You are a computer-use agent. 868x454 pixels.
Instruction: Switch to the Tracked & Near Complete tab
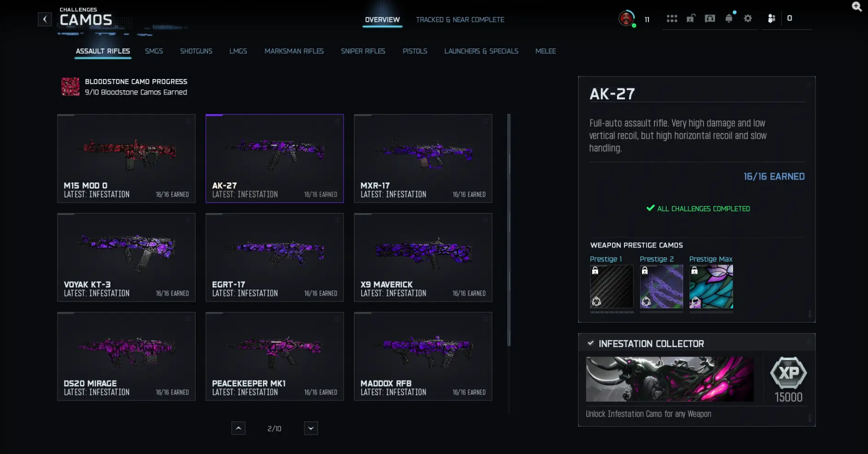tap(459, 19)
